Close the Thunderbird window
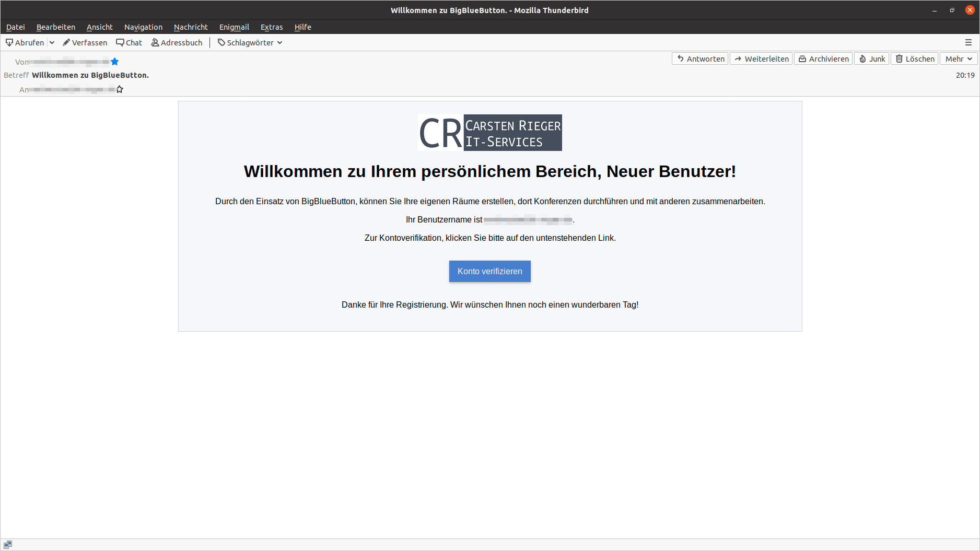 point(970,10)
